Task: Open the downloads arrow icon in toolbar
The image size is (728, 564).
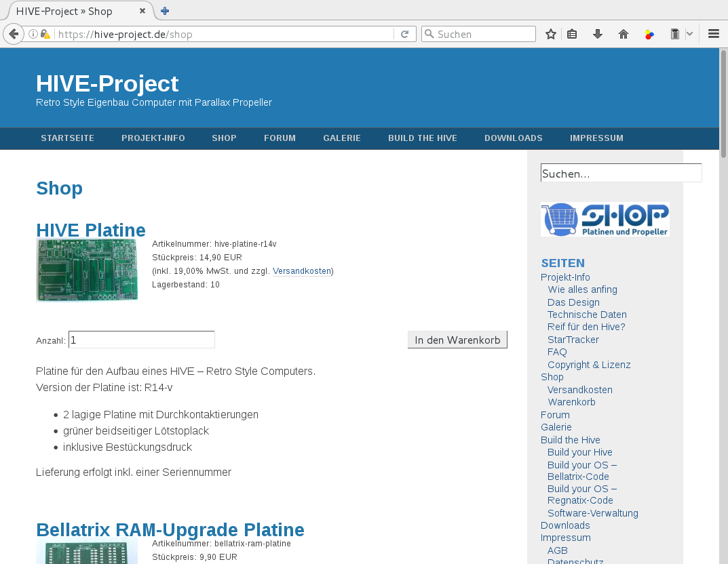Action: (x=598, y=34)
